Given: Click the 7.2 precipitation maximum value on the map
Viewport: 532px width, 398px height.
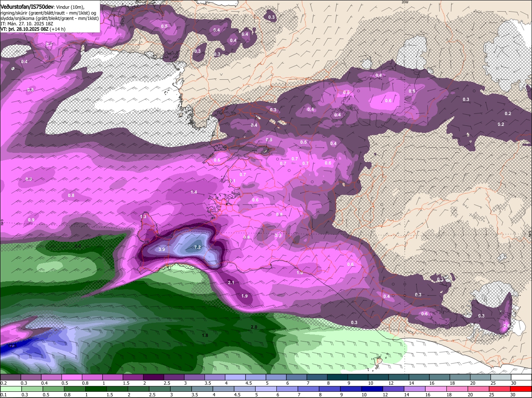Looking at the screenshot, I should tap(197, 247).
